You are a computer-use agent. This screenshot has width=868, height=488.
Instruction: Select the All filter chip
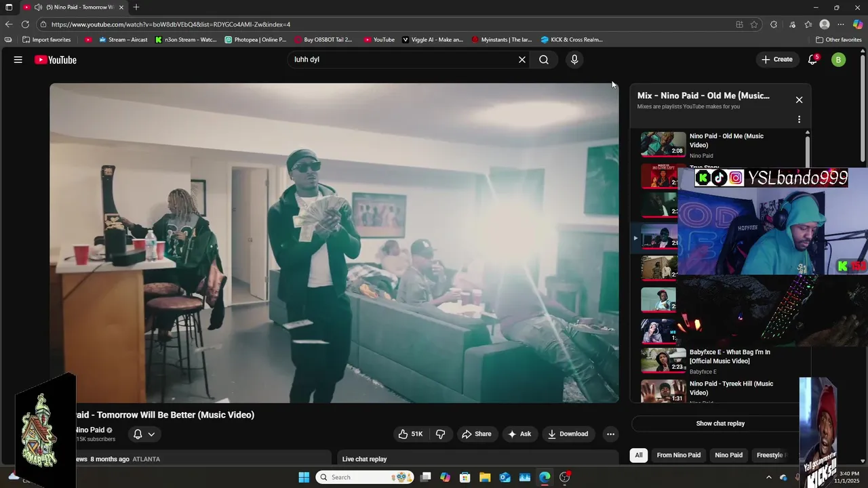[638, 455]
